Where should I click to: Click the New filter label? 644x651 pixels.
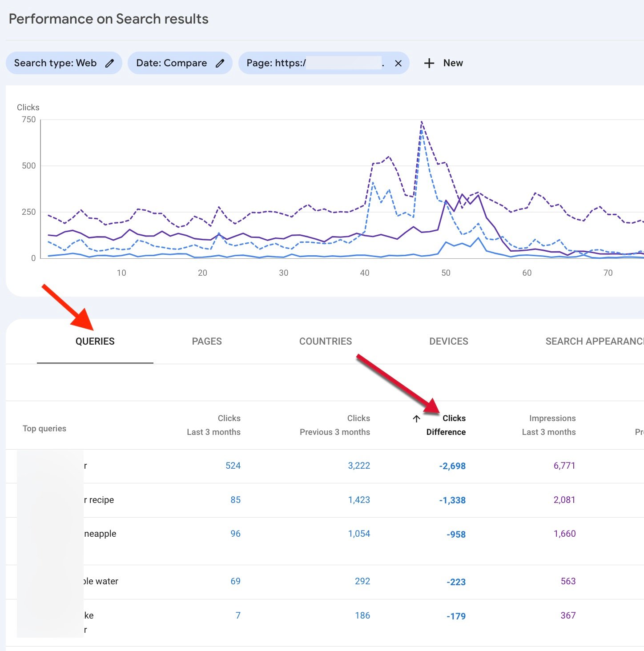tap(453, 63)
